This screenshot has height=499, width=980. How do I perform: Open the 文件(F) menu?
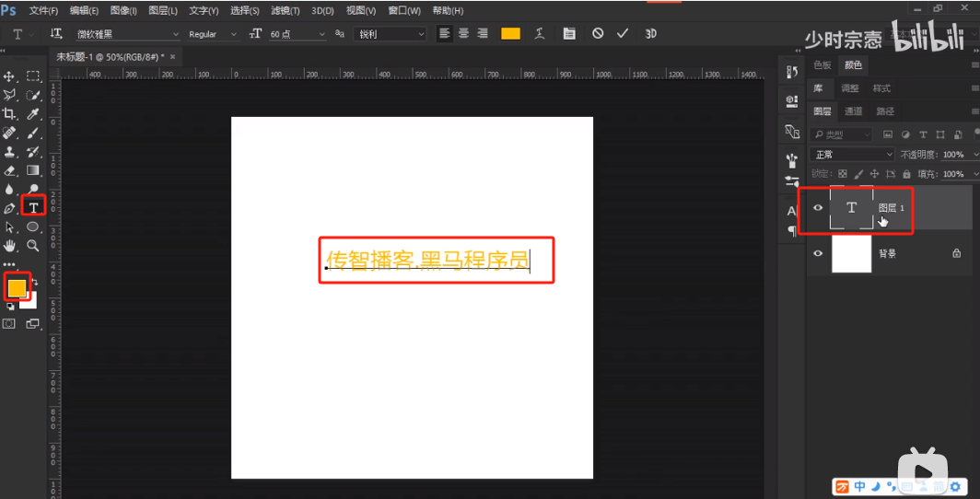tap(44, 11)
